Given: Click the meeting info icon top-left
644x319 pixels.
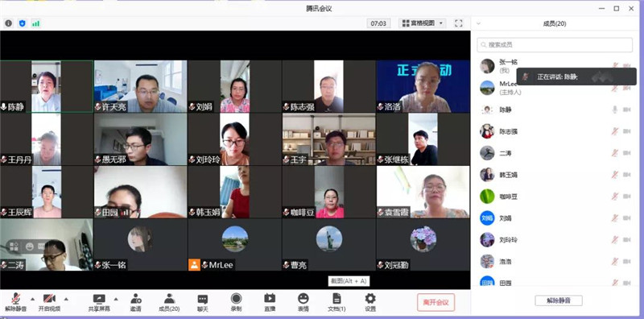Looking at the screenshot, I should click(8, 23).
